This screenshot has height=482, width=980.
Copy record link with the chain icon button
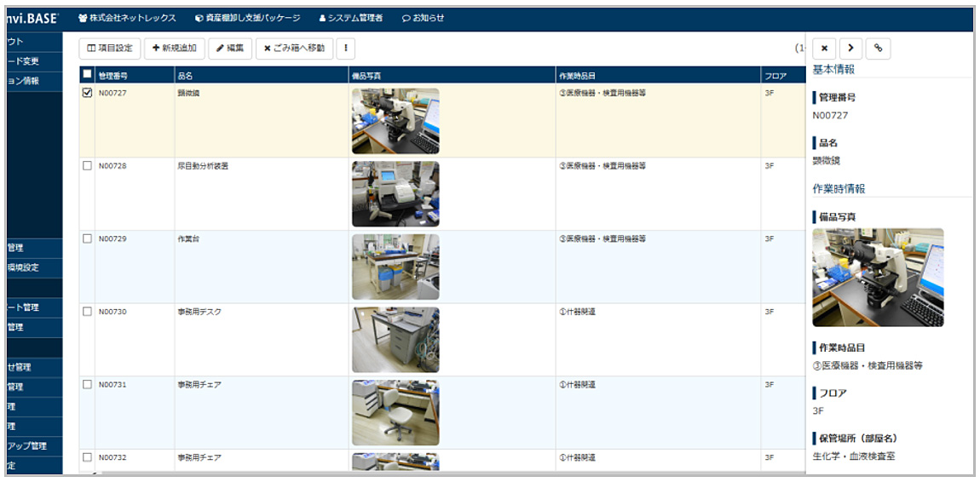click(878, 48)
